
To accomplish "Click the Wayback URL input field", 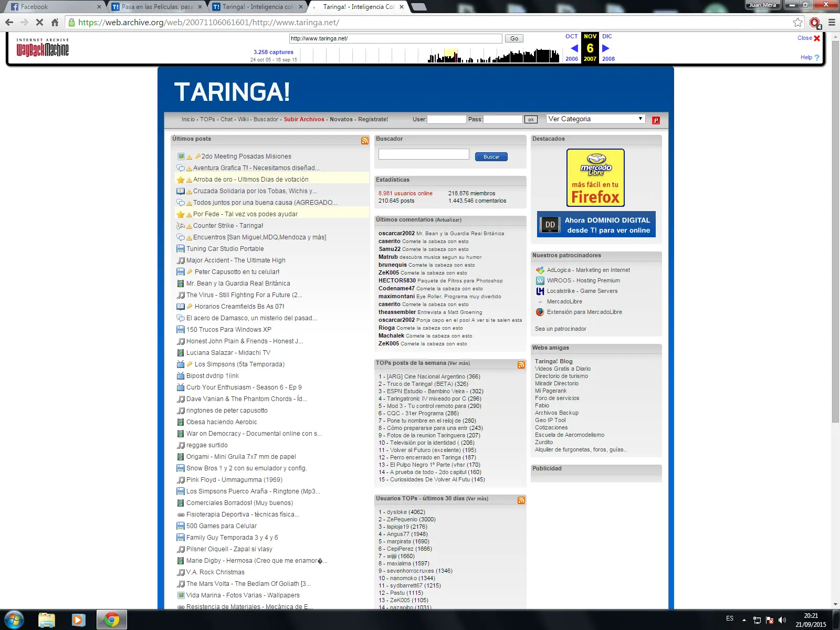I will click(x=396, y=38).
